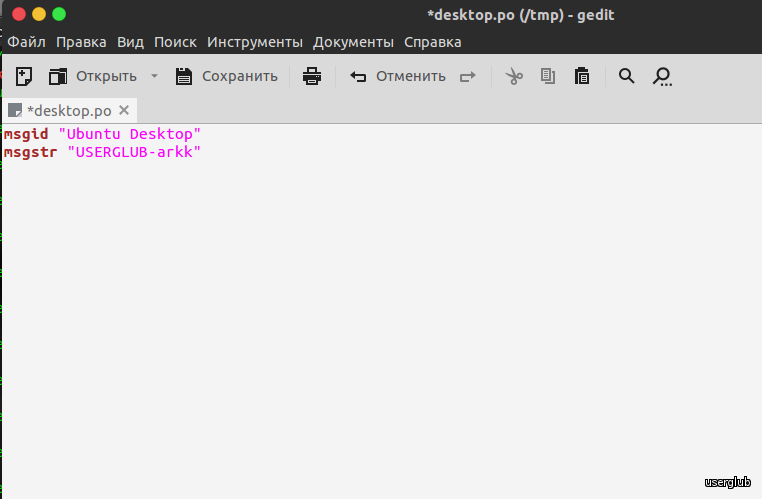Click the "USERGLUB-arkk" string

134,152
